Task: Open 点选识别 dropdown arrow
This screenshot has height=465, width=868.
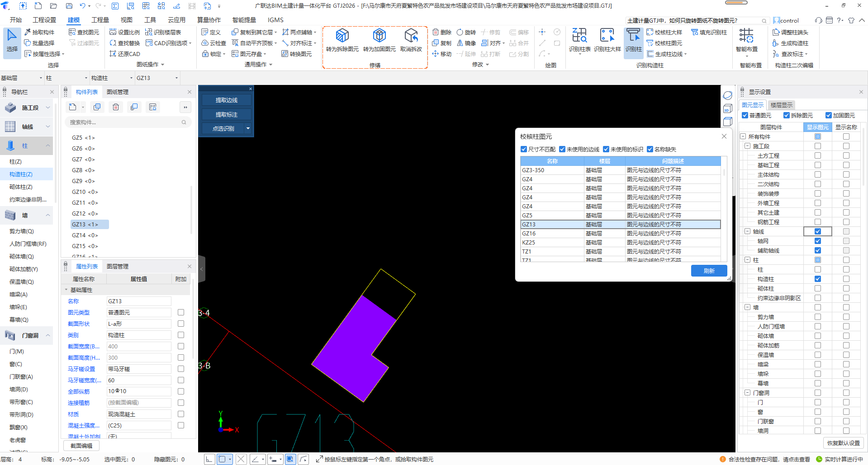Action: pos(248,128)
